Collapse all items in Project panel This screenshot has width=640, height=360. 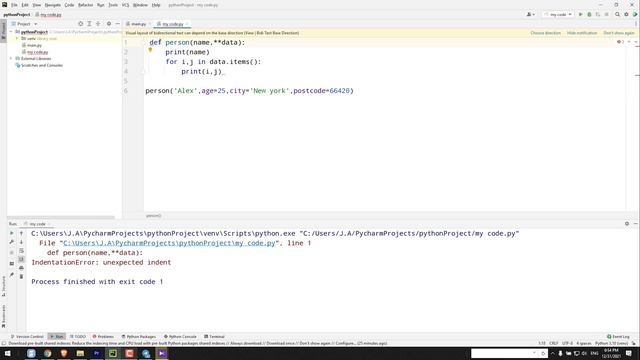point(98,24)
